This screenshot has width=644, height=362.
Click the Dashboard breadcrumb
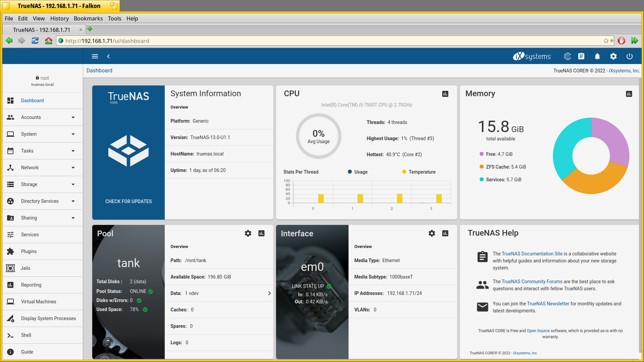tap(99, 70)
